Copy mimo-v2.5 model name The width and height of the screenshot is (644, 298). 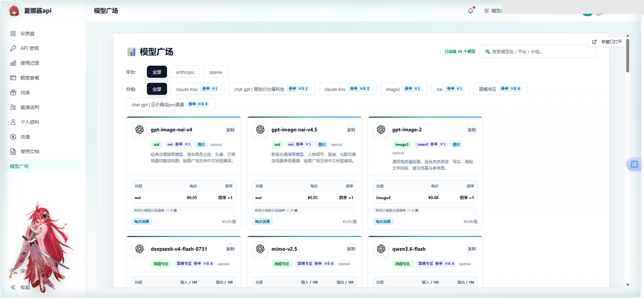click(351, 249)
